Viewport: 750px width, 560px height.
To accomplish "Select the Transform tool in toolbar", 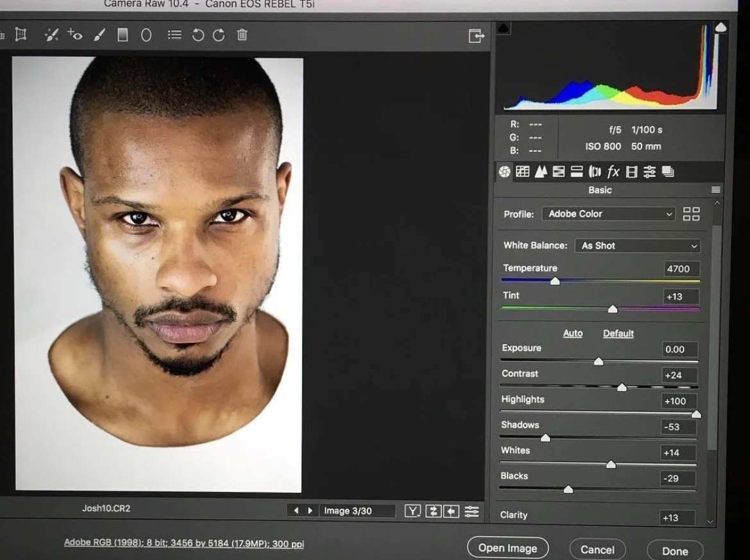I will coord(21,35).
